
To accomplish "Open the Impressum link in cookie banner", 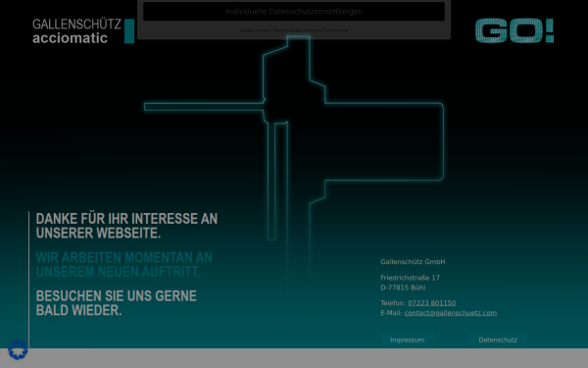I will tap(336, 30).
